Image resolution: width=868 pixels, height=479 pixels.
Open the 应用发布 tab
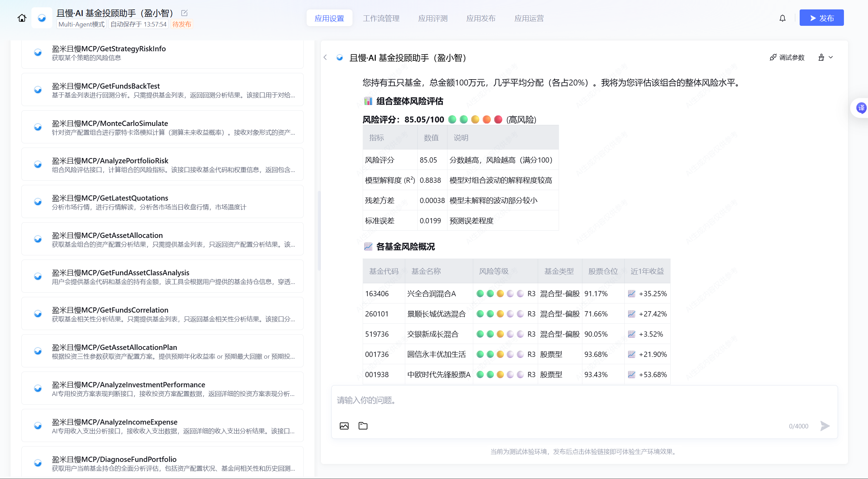[x=481, y=18]
